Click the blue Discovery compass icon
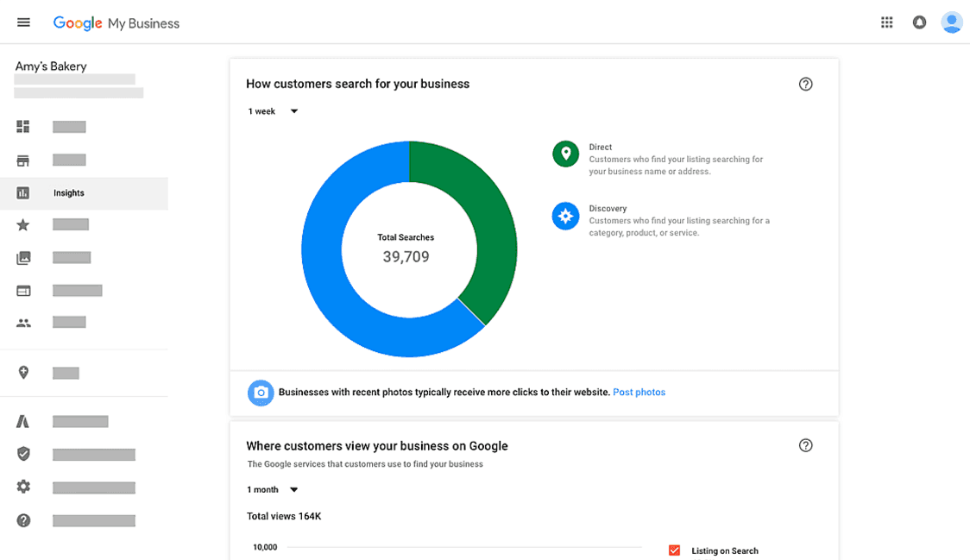The height and width of the screenshot is (560, 970). tap(565, 216)
